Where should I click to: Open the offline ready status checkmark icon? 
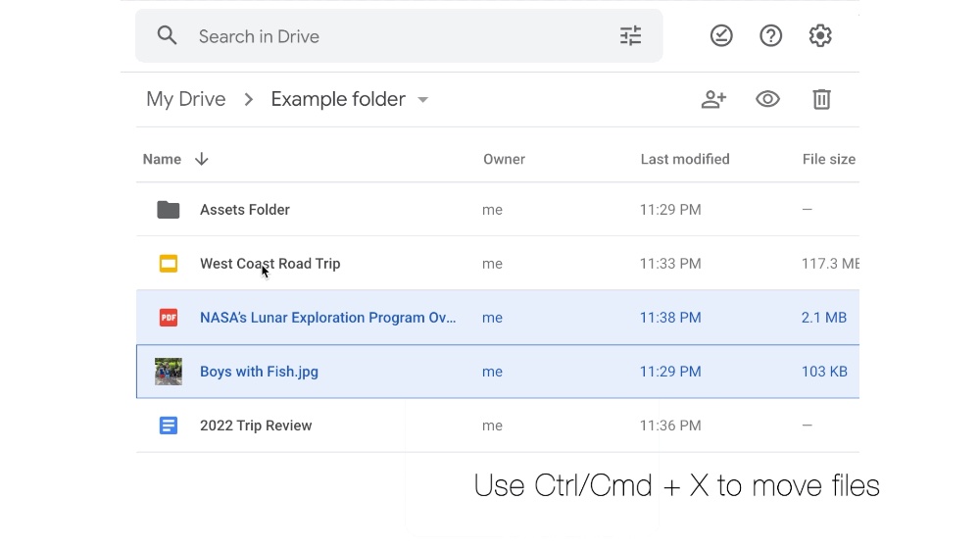[x=721, y=36]
